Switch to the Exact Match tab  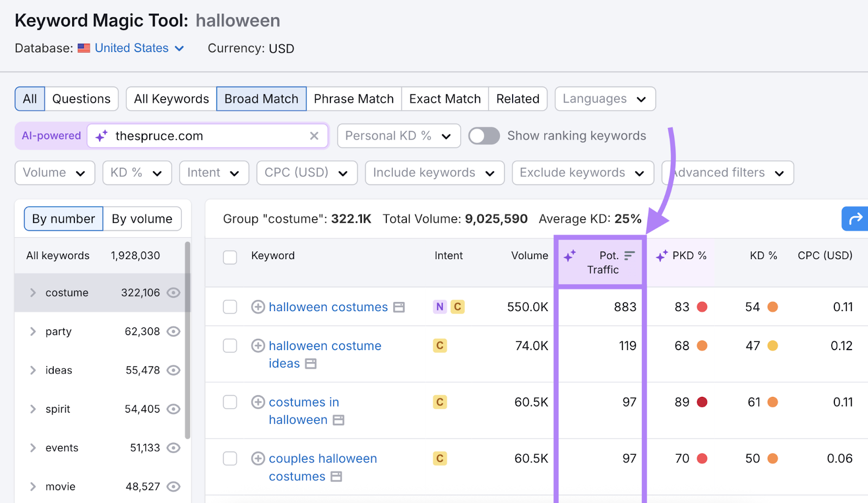point(444,99)
